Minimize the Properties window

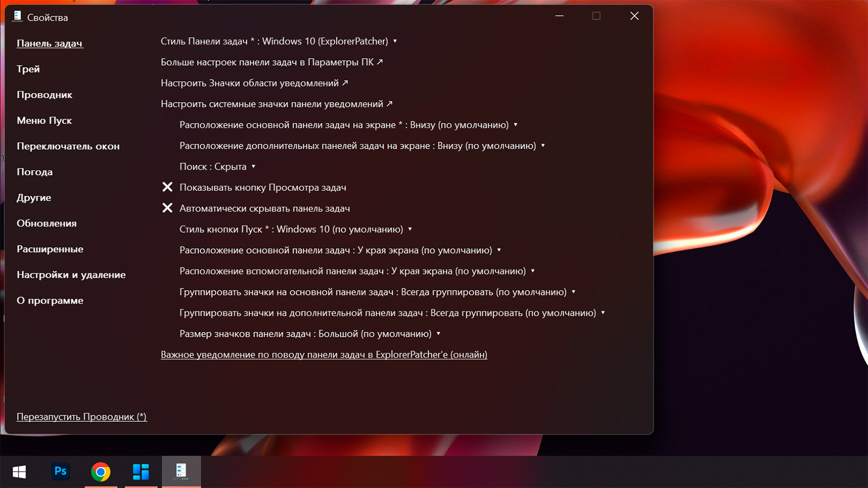click(559, 16)
